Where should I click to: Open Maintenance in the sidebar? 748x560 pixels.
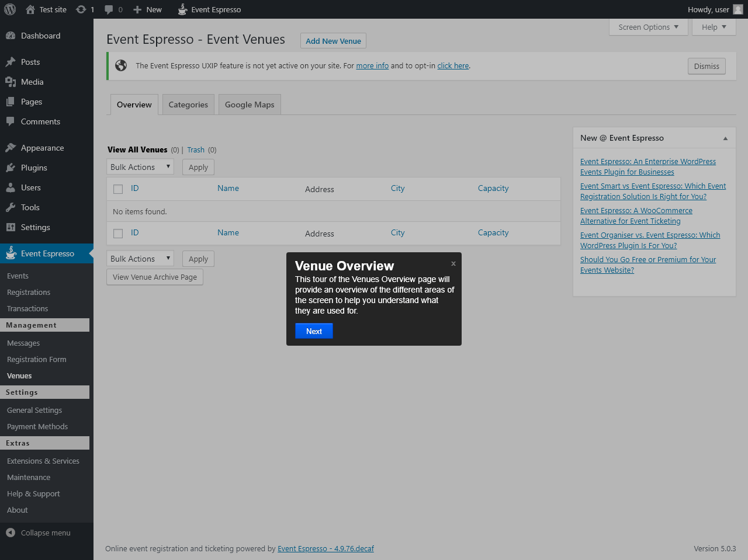coord(29,477)
